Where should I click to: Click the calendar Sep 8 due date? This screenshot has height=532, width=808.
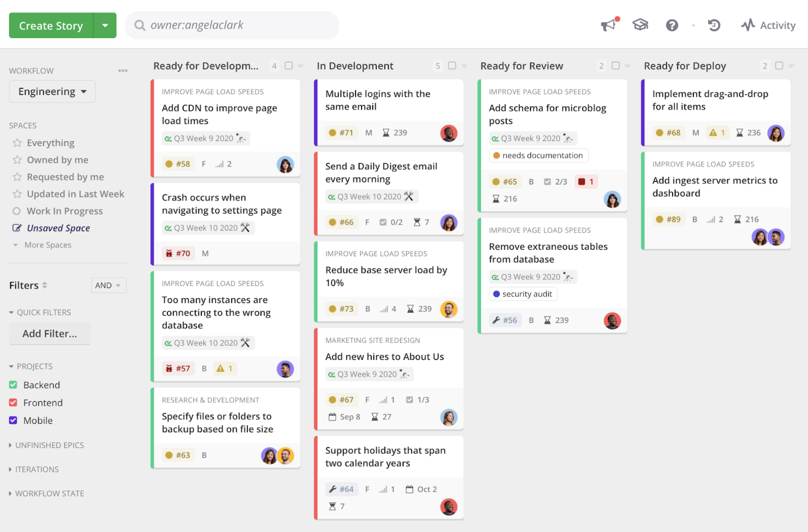coord(344,417)
